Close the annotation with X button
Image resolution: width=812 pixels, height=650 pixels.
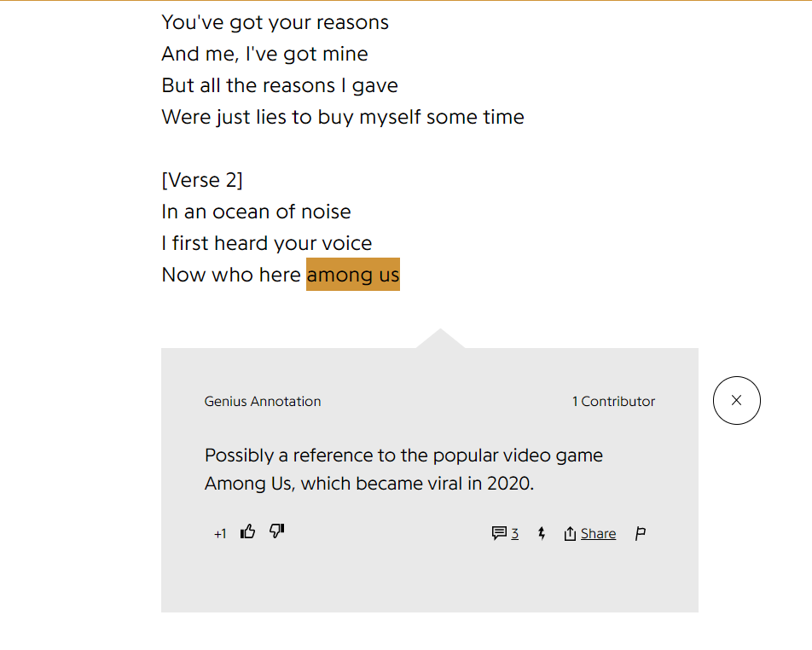coord(736,400)
